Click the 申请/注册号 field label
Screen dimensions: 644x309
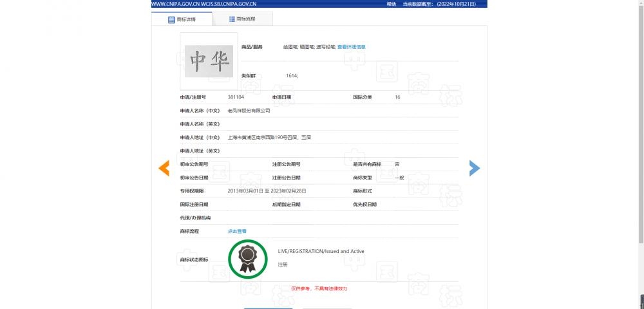click(193, 98)
